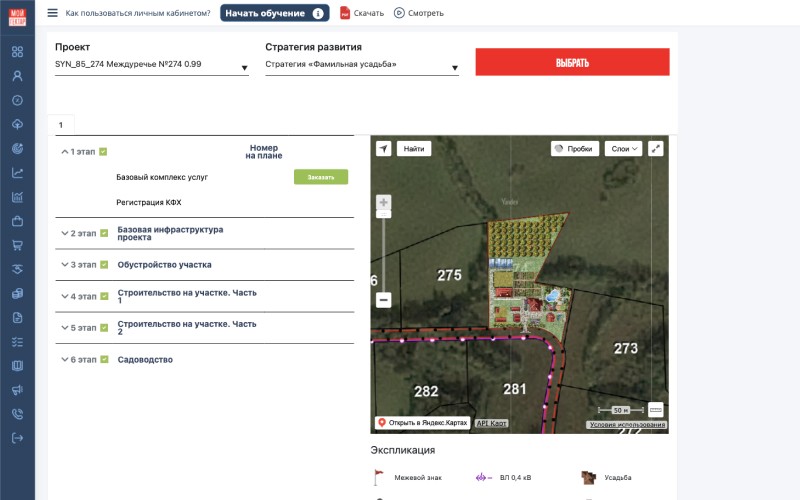
Task: Click the green Заказать button
Action: click(x=321, y=177)
